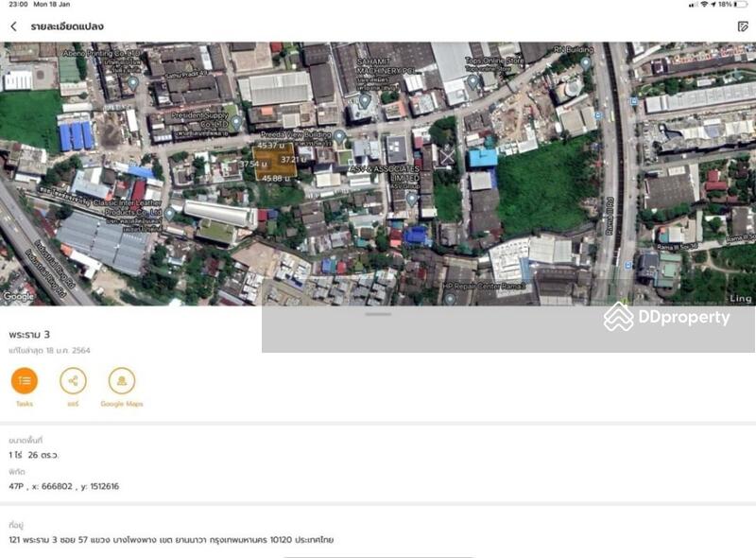
Task: Click the highlighted orange land plot
Action: point(274,161)
